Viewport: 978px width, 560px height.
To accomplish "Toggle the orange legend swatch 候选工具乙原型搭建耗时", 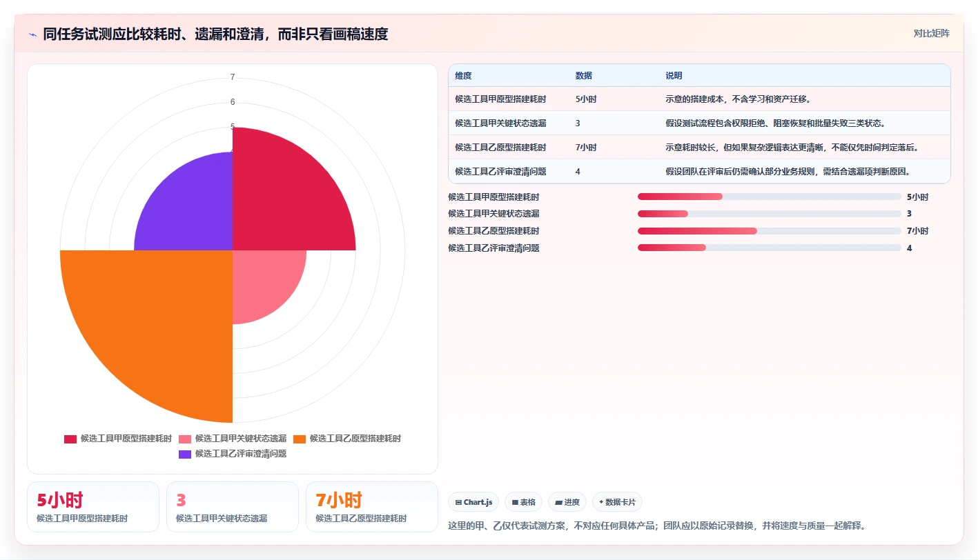I will (x=300, y=439).
